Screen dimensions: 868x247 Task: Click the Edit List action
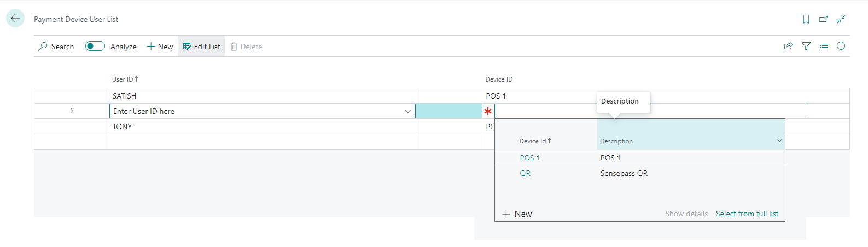pos(201,47)
